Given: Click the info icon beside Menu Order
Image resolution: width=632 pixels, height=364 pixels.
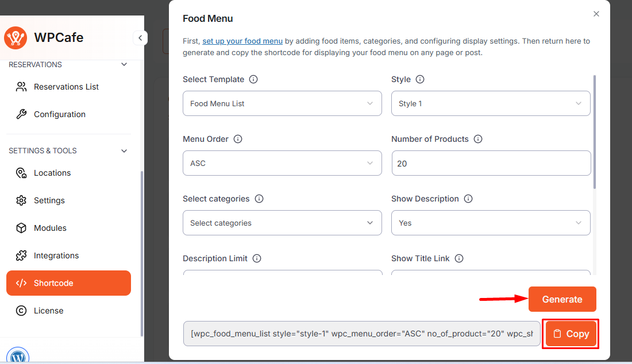Looking at the screenshot, I should pos(238,139).
